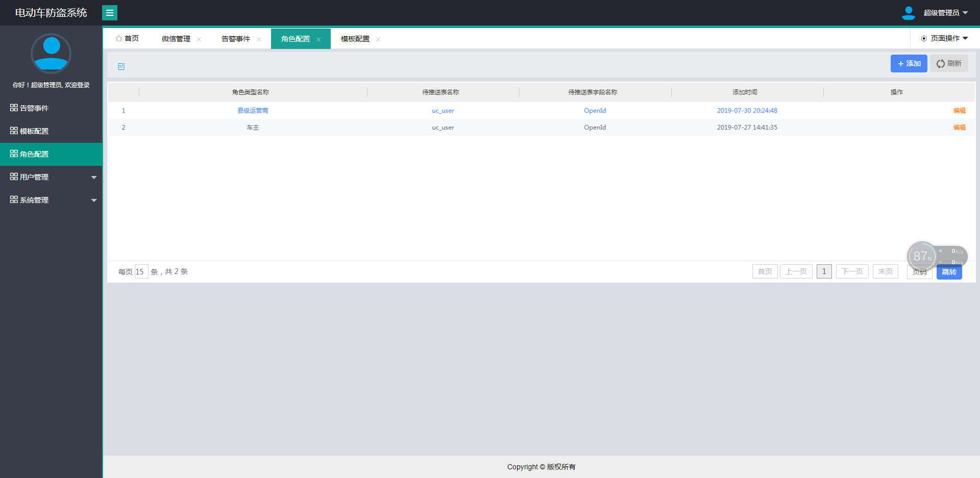
Task: Click the 下一页 pagination button
Action: (852, 271)
